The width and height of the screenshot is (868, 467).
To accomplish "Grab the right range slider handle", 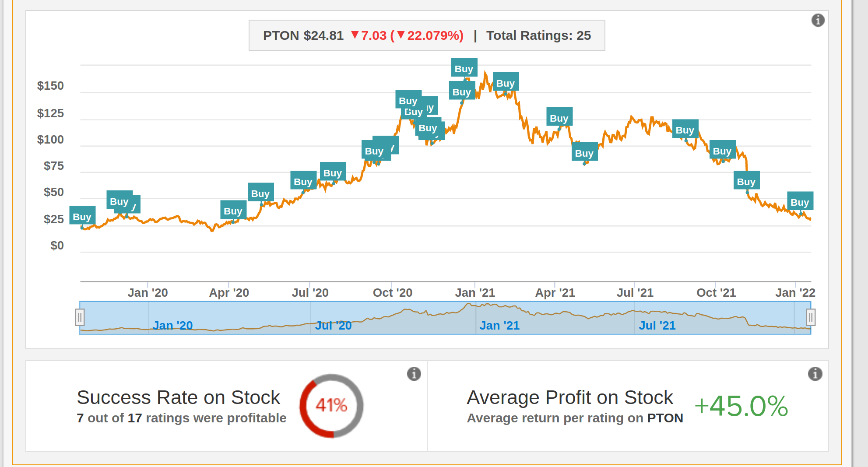I will click(811, 317).
